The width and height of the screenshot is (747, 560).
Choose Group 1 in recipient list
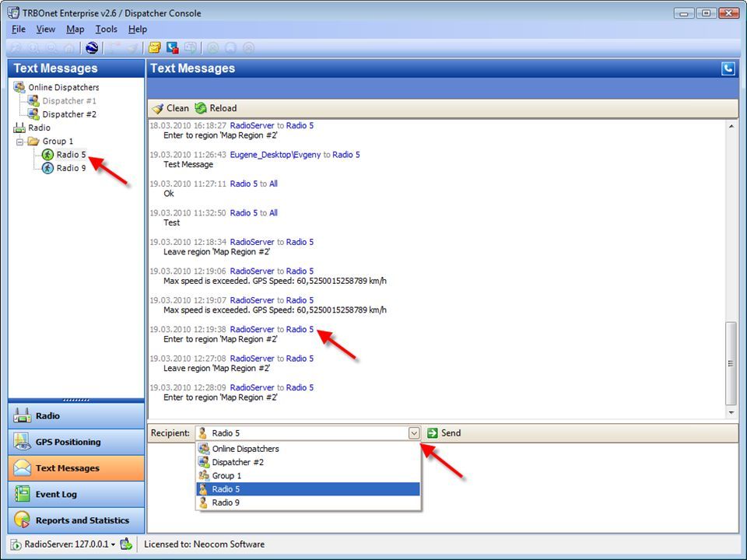(x=308, y=475)
